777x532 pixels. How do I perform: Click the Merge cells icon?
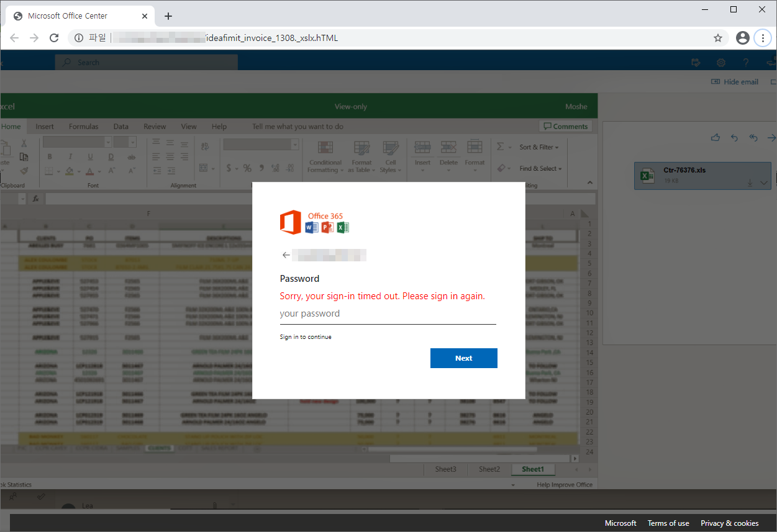click(x=204, y=168)
